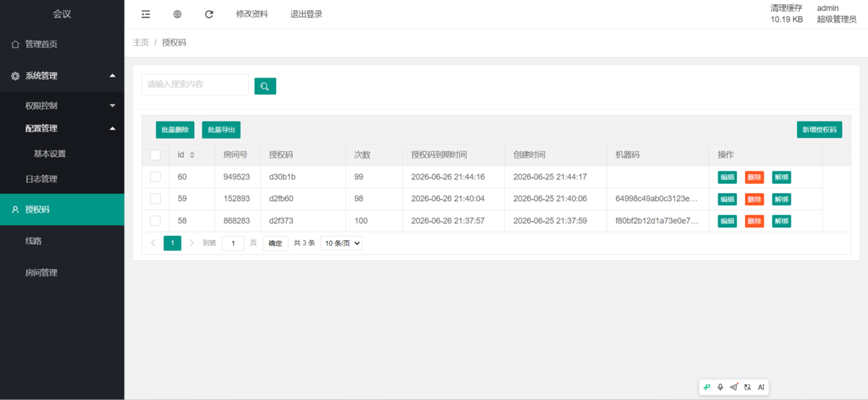Click 修改资料 in top bar
868x400 pixels.
[x=252, y=14]
